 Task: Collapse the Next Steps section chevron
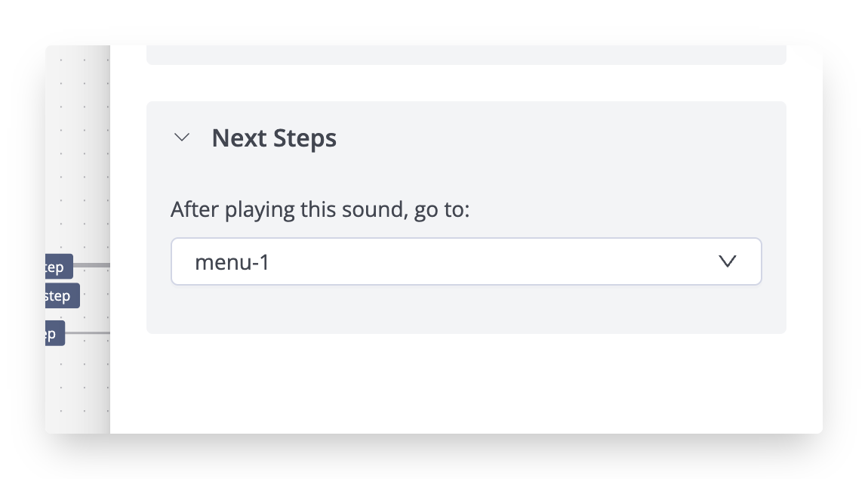click(182, 138)
